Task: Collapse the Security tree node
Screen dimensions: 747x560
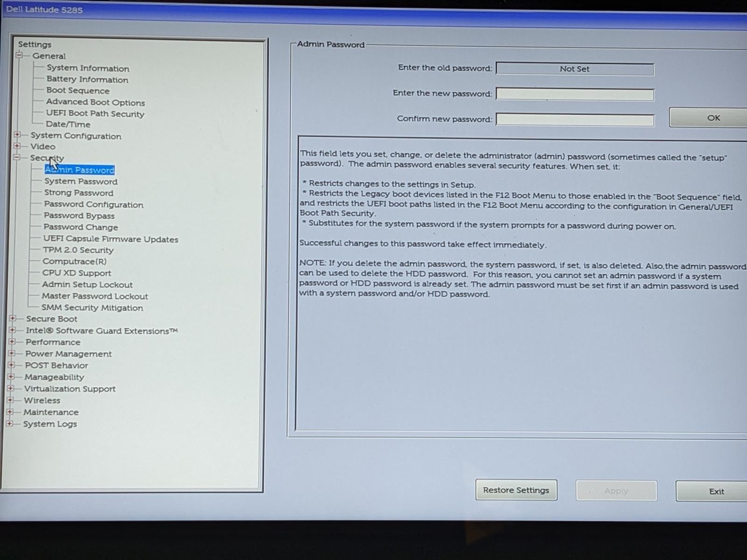Action: tap(17, 157)
